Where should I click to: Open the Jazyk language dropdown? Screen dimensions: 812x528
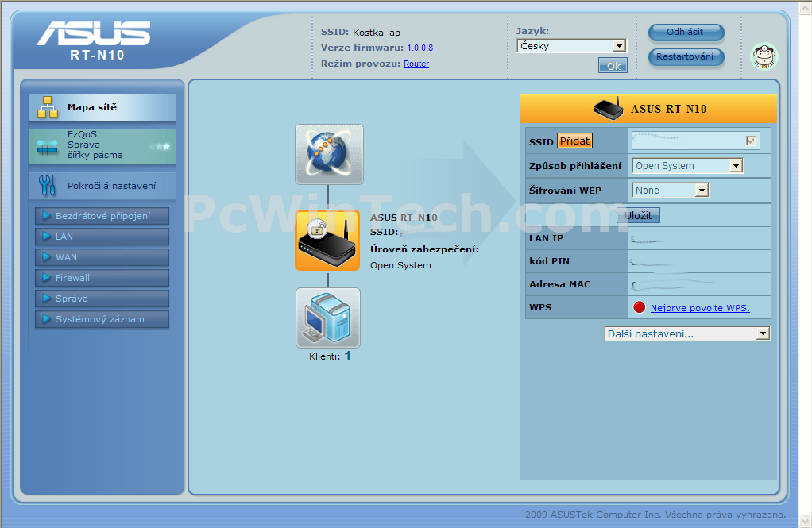pyautogui.click(x=572, y=46)
